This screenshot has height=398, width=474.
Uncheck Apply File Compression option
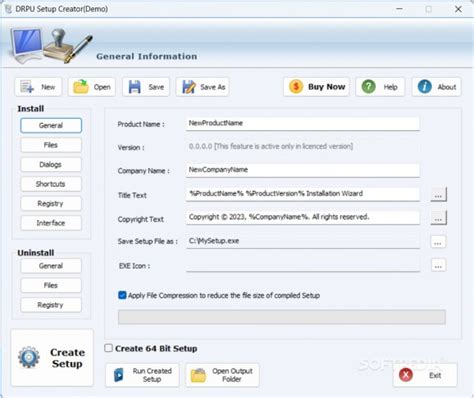pyautogui.click(x=122, y=295)
